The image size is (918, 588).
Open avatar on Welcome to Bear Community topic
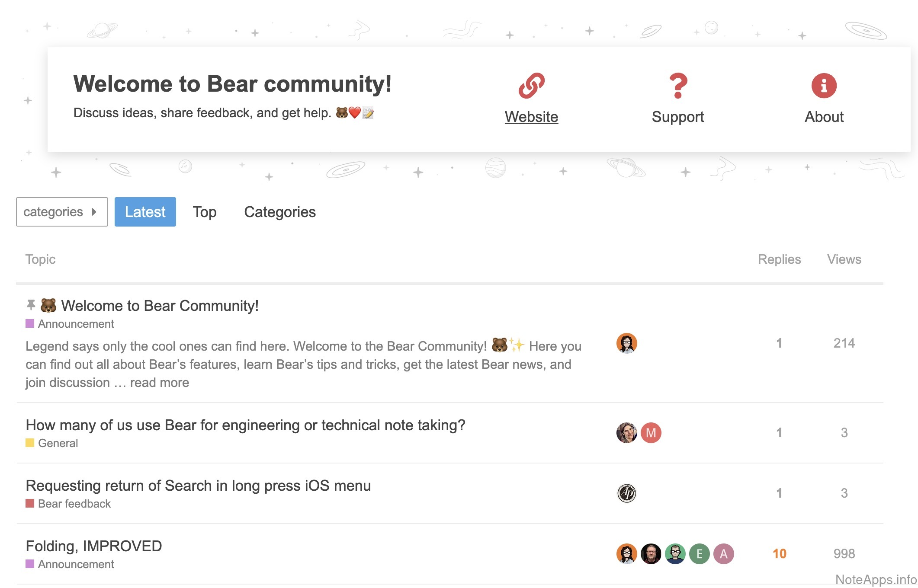(626, 343)
